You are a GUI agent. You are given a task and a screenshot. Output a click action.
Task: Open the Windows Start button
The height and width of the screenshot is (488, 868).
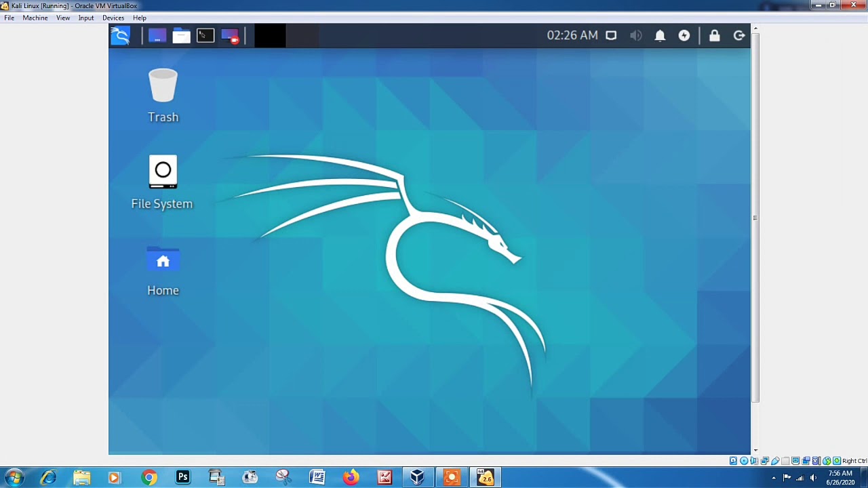[14, 477]
